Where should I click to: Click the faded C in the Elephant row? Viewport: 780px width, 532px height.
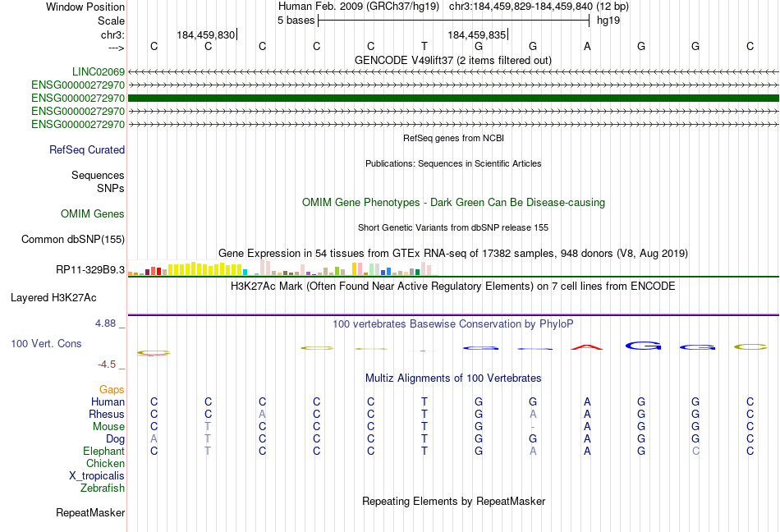pos(695,451)
